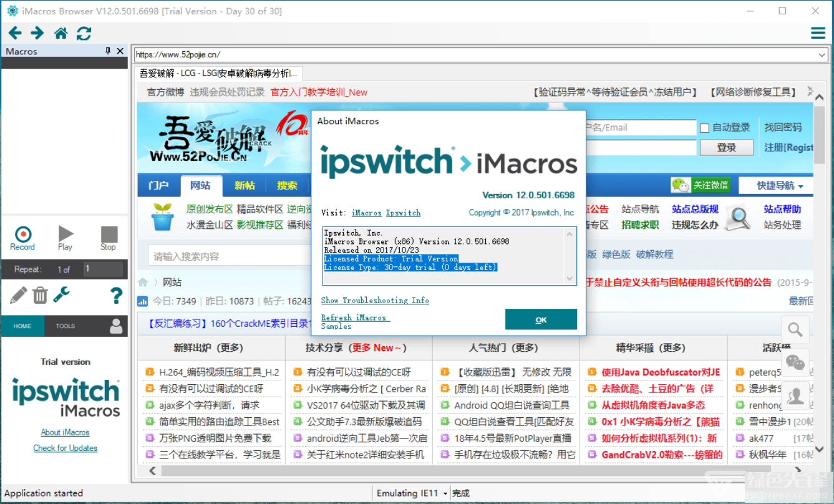This screenshot has height=504, width=834.
Task: Play the selected macro
Action: pyautogui.click(x=65, y=238)
